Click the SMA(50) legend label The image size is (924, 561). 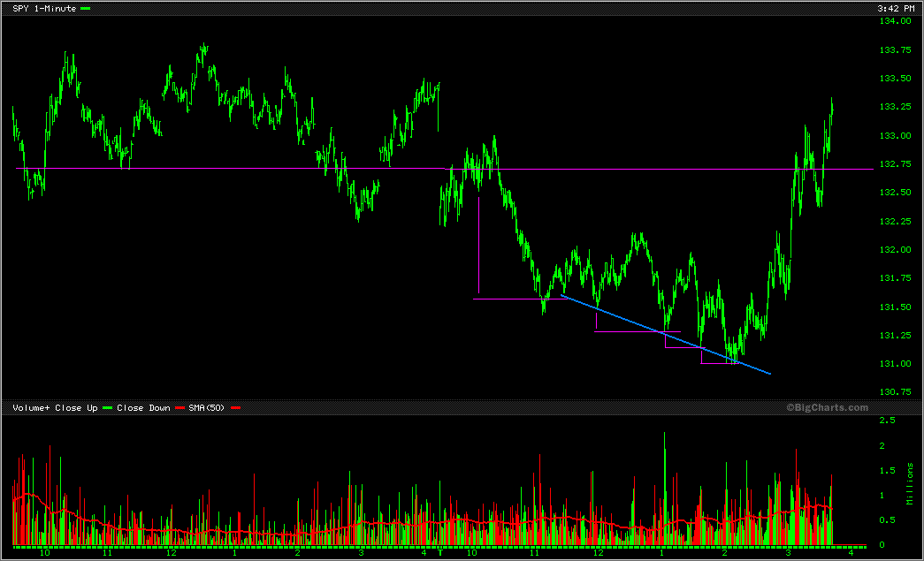click(206, 408)
